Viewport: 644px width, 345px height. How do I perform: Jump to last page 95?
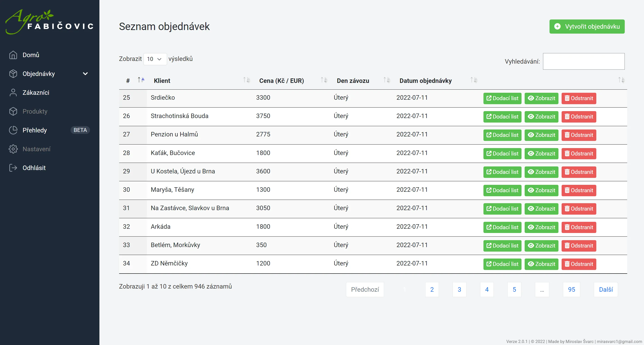571,289
